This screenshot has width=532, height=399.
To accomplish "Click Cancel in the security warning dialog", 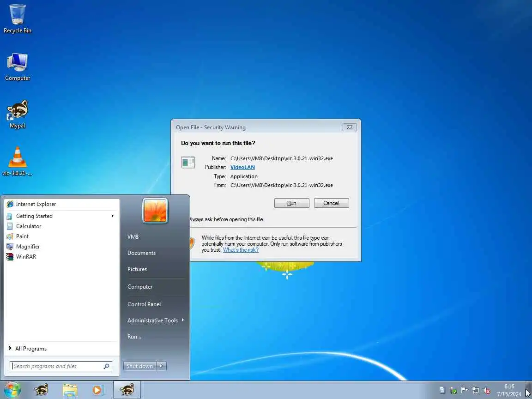I will pyautogui.click(x=331, y=203).
